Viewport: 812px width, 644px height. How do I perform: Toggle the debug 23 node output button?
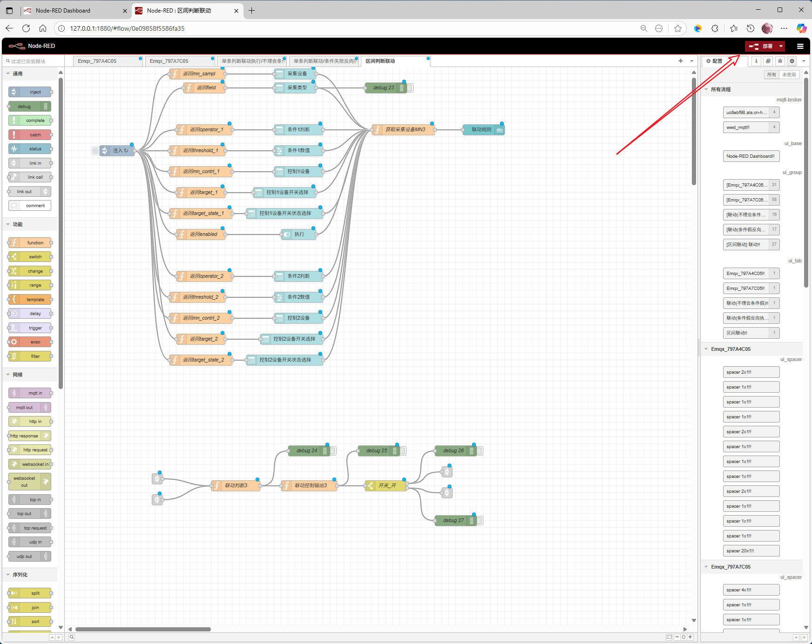[410, 88]
